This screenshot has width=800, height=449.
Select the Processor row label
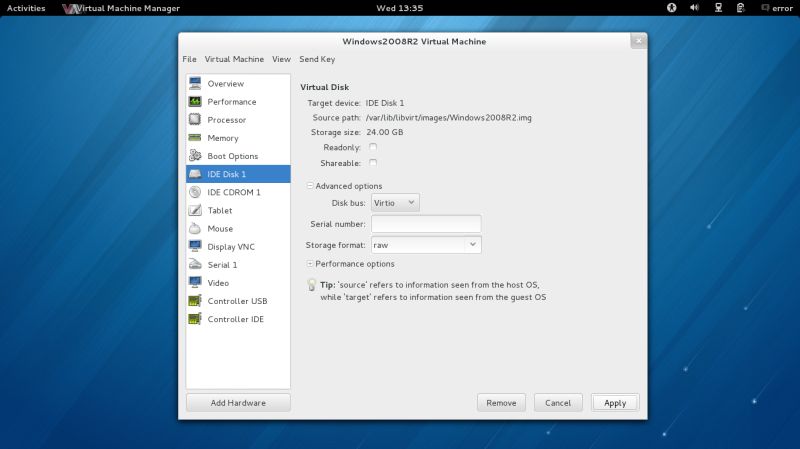[x=227, y=120]
